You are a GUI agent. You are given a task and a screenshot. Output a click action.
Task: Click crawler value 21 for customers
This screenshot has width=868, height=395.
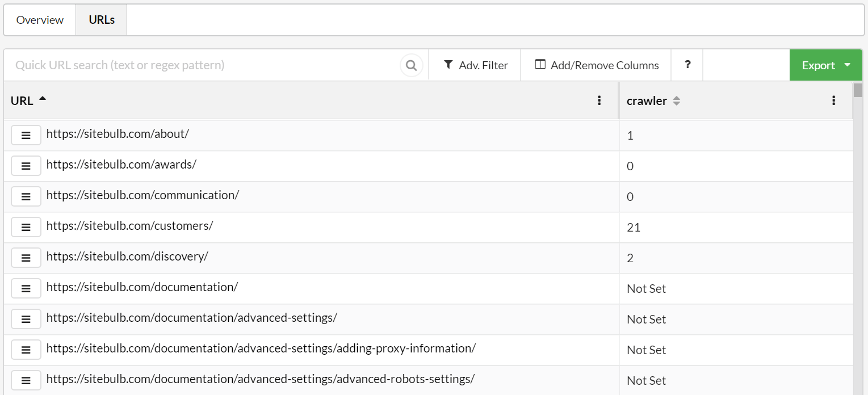tap(634, 228)
